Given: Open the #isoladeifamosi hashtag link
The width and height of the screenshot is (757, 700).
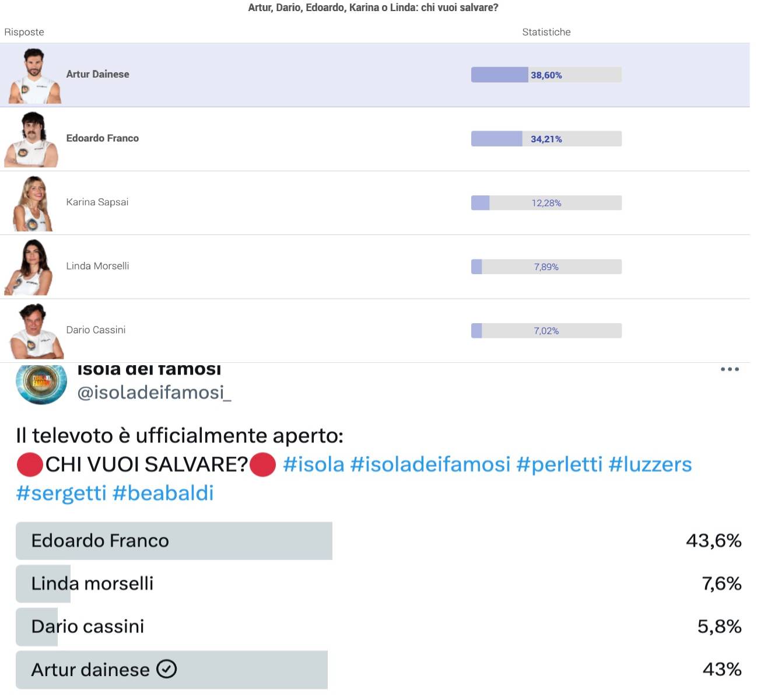Looking at the screenshot, I should (x=430, y=464).
